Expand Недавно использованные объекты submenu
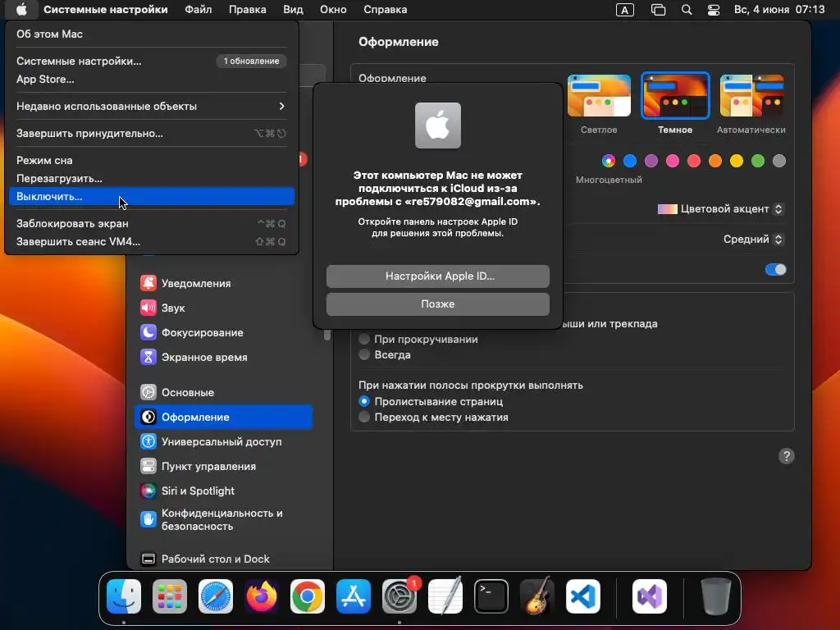The image size is (840, 630). tap(151, 106)
